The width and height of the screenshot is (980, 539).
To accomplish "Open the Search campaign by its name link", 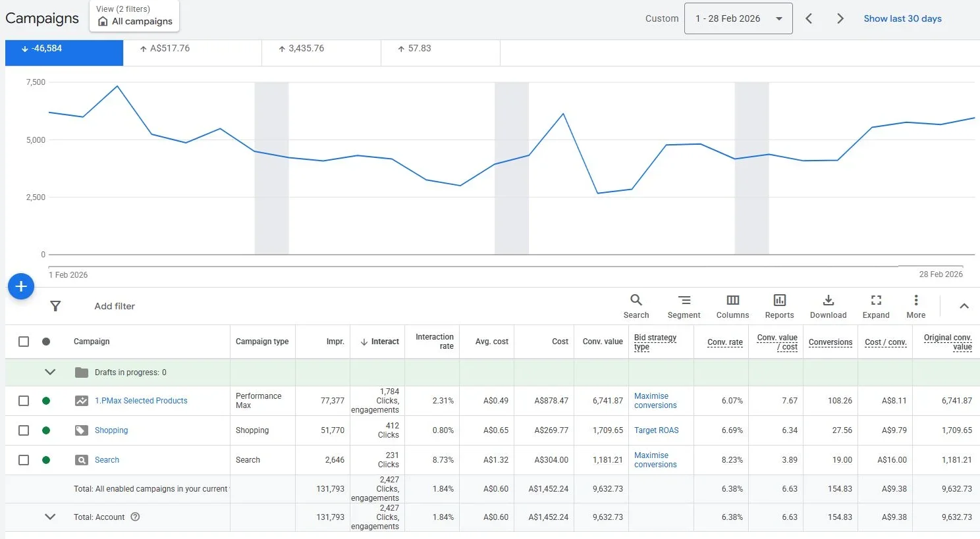I will click(x=107, y=459).
